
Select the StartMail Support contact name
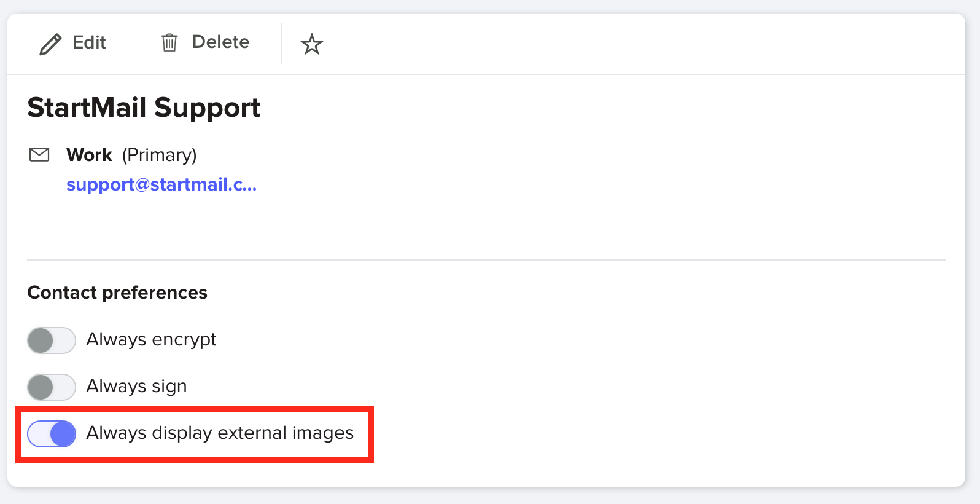pos(144,108)
